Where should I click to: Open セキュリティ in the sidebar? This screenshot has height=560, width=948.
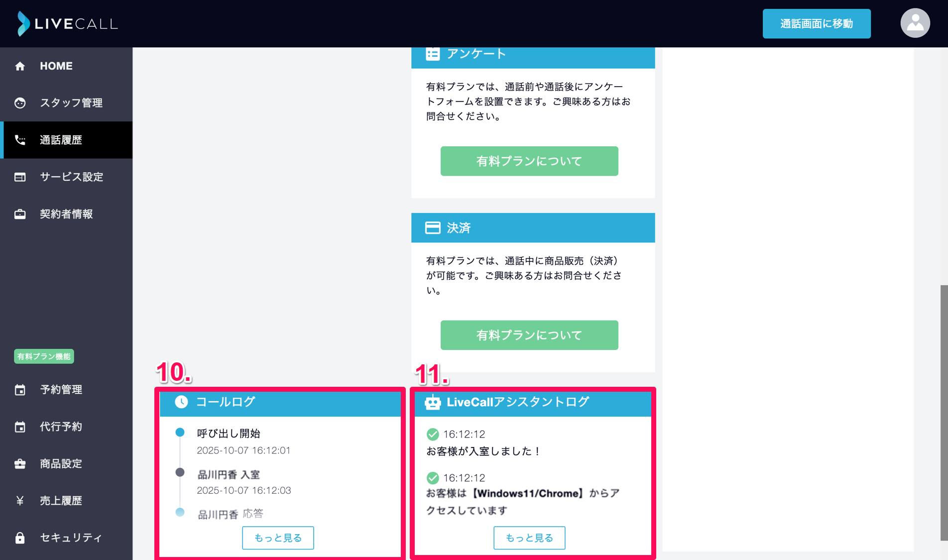click(66, 538)
